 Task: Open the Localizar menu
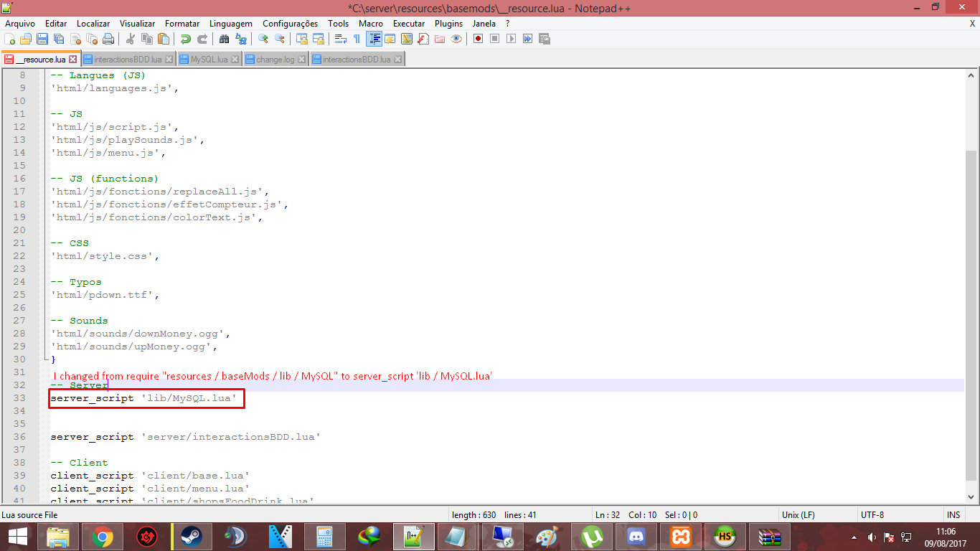click(93, 24)
